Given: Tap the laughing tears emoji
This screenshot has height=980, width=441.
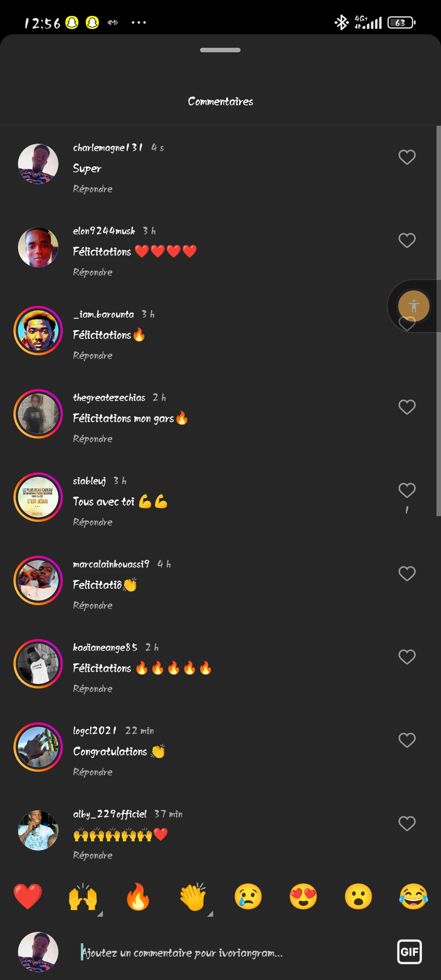Looking at the screenshot, I should pos(414,896).
